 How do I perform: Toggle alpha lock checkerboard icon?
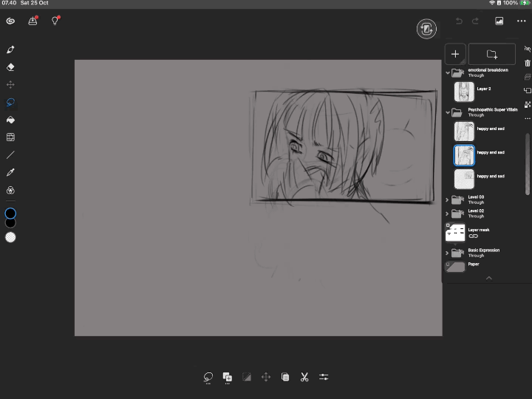[x=528, y=104]
